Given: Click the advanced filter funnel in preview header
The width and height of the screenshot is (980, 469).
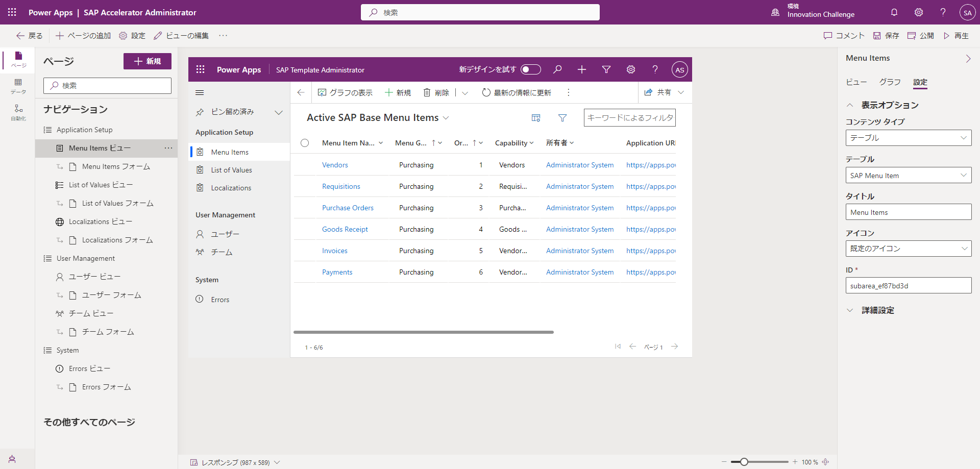Looking at the screenshot, I should 606,69.
